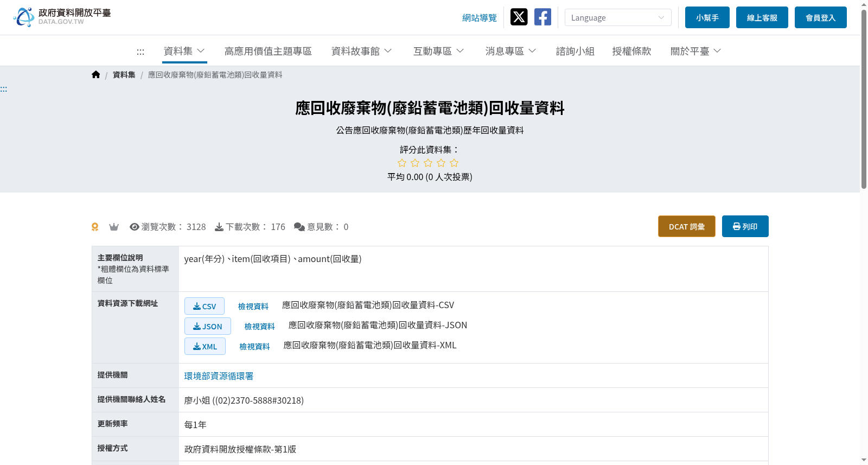Image resolution: width=868 pixels, height=465 pixels.
Task: Click the 線上客服 button
Action: pos(762,17)
